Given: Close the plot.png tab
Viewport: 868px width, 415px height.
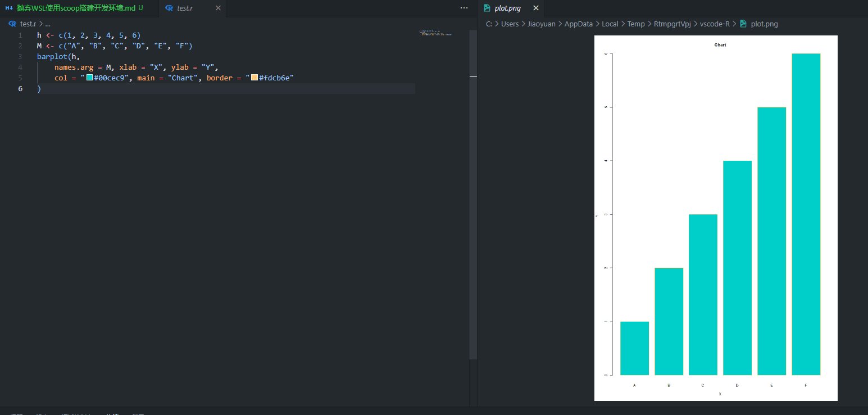Looking at the screenshot, I should pos(536,8).
